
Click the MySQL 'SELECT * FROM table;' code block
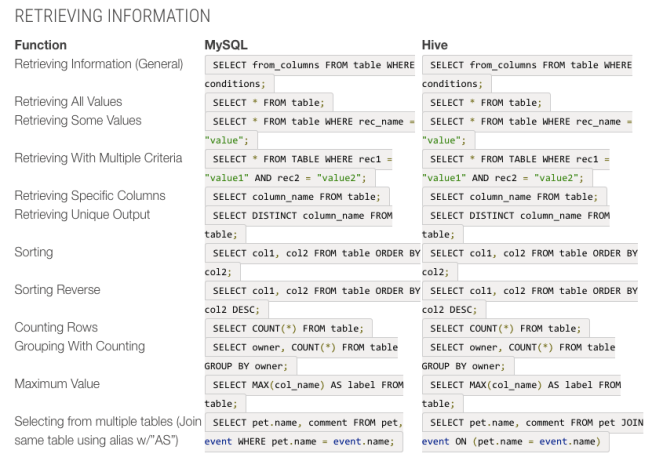coord(269,103)
